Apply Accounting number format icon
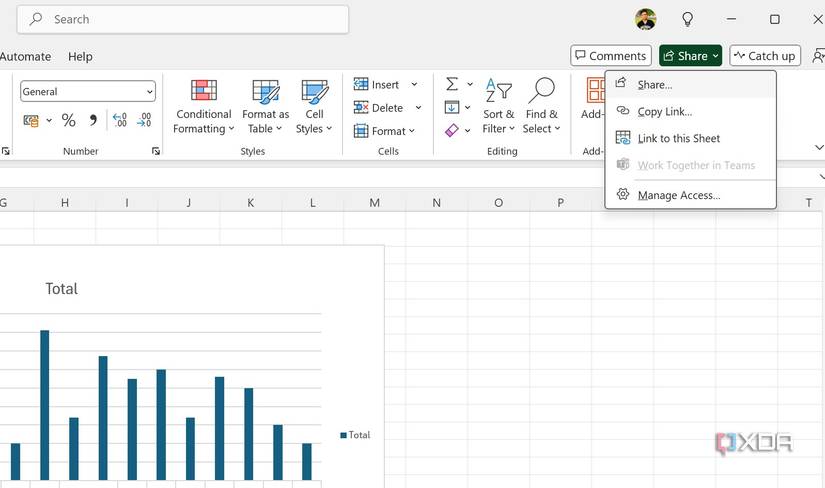Image resolution: width=825 pixels, height=488 pixels. point(31,121)
